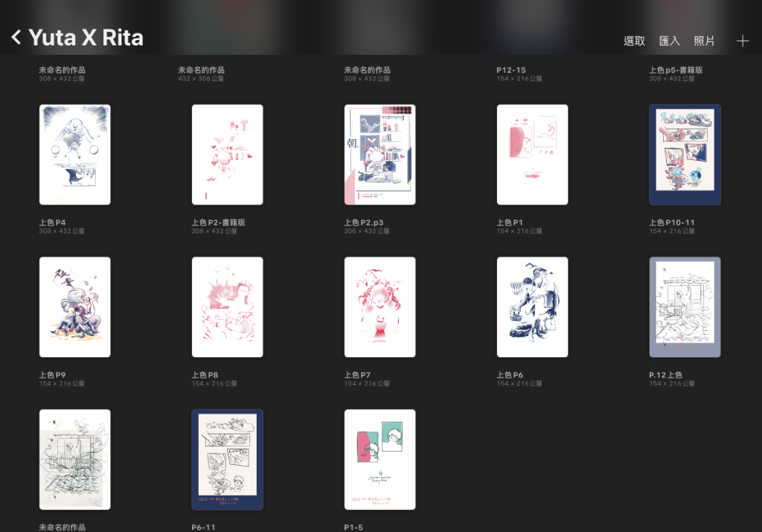
Task: Rename artwork by tapping 上色P4 title
Action: pyautogui.click(x=53, y=222)
